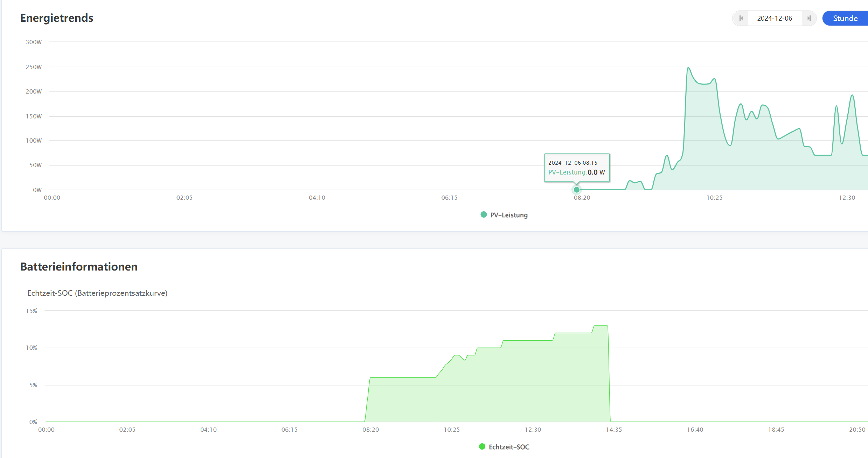Click the 250W peak of PV curve
This screenshot has height=458, width=868.
pos(688,68)
